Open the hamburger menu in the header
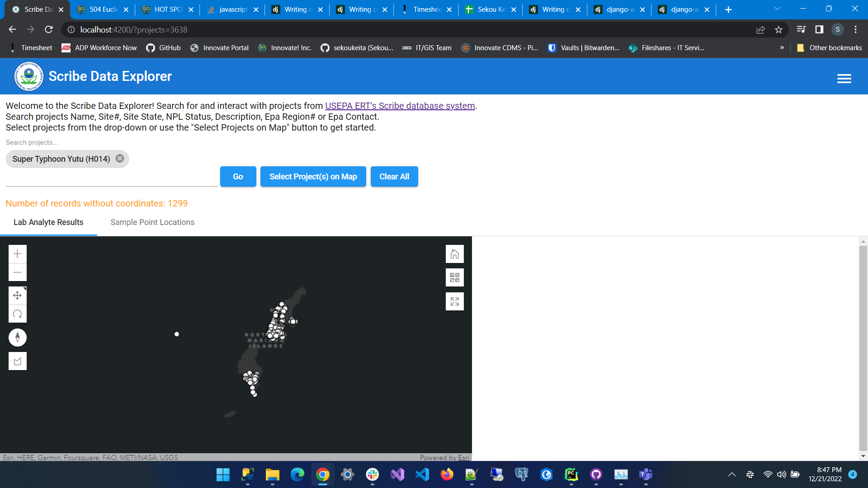The height and width of the screenshot is (488, 868). coord(844,78)
